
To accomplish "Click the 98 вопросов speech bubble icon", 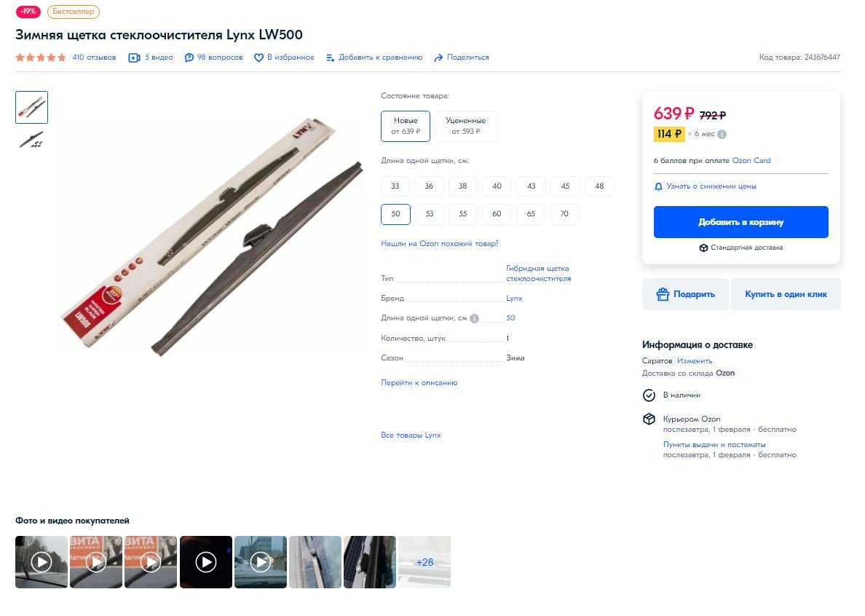I will (x=189, y=58).
